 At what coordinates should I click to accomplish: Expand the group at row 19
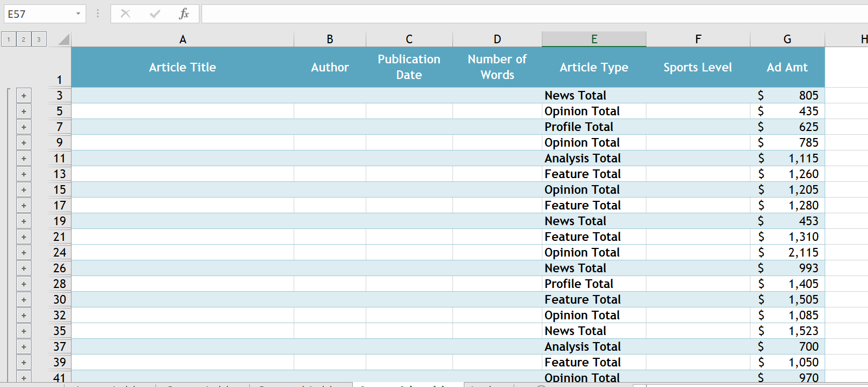(x=24, y=221)
